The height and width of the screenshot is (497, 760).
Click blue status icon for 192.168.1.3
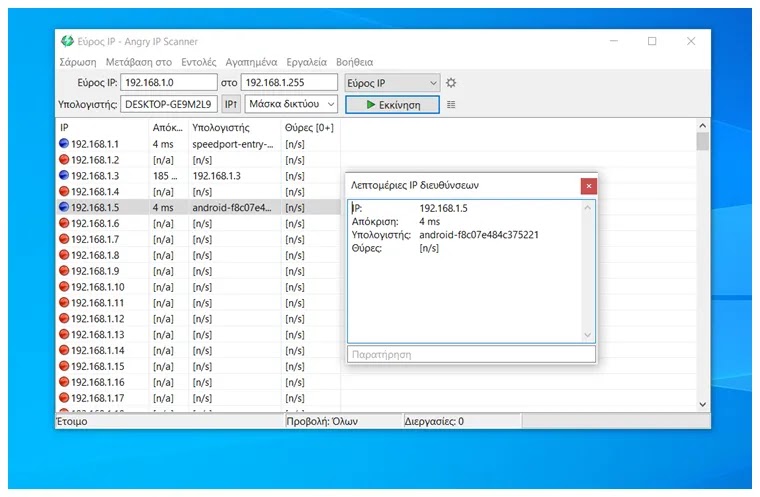point(63,176)
